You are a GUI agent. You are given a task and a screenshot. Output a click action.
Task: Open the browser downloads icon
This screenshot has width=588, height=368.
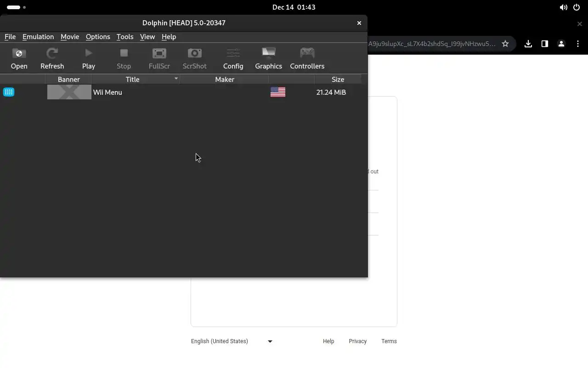pos(528,44)
